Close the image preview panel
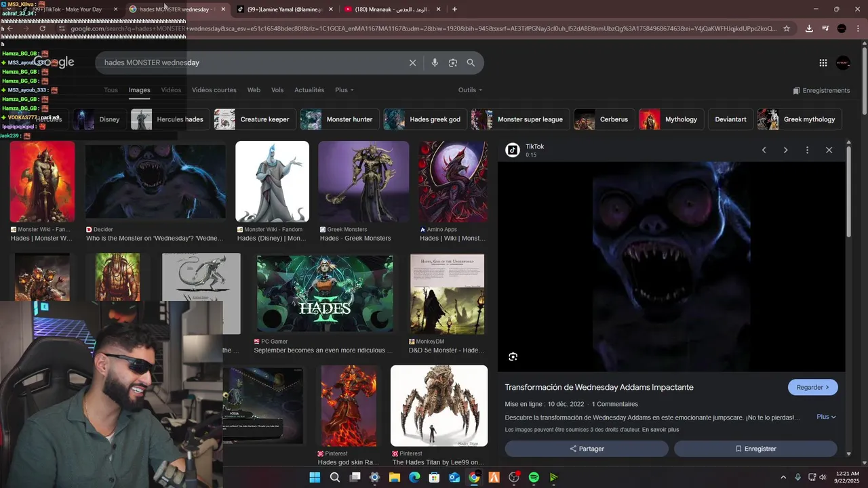 [829, 150]
